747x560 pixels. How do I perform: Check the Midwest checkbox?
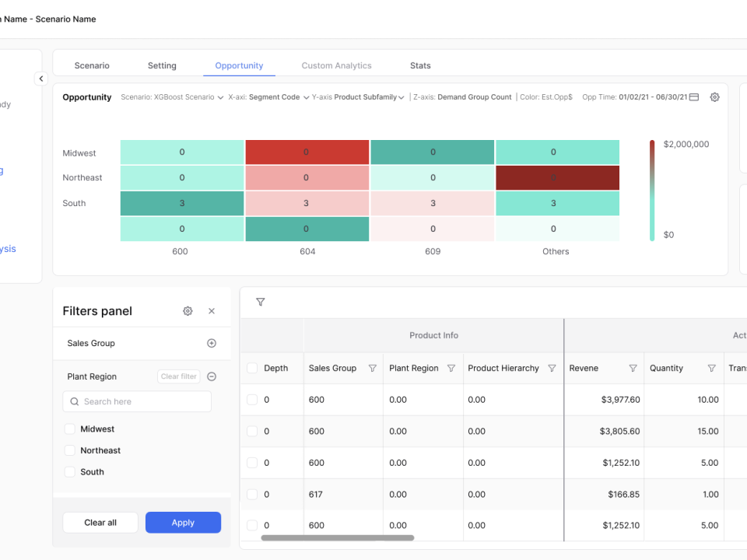pos(70,429)
